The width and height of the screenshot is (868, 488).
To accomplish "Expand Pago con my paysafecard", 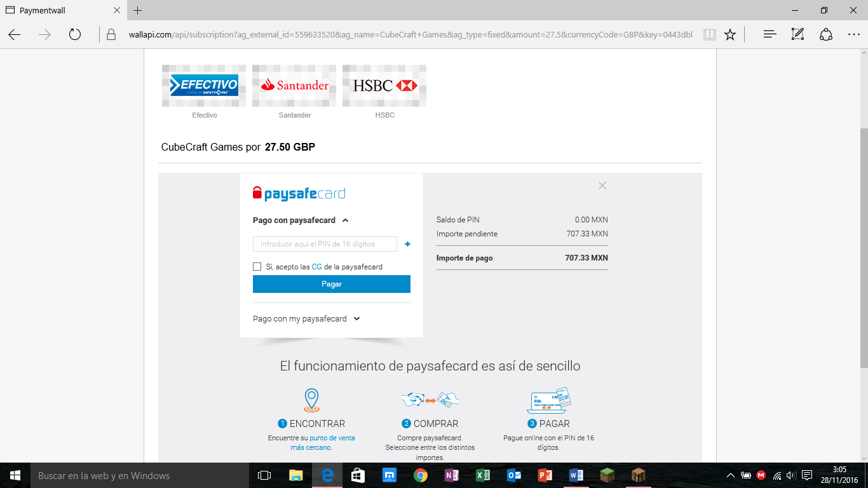I will (x=306, y=319).
